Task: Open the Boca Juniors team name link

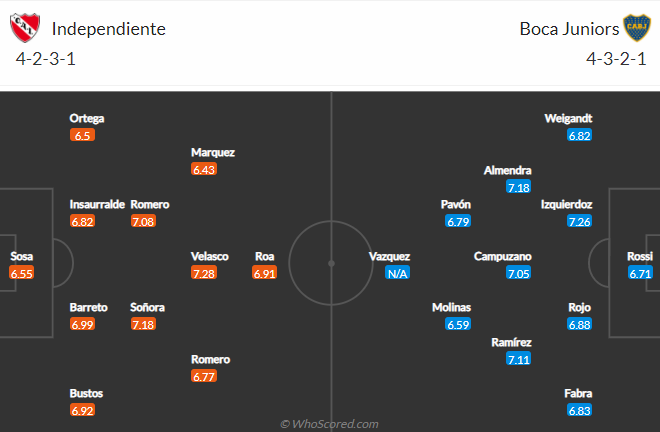Action: 569,29
